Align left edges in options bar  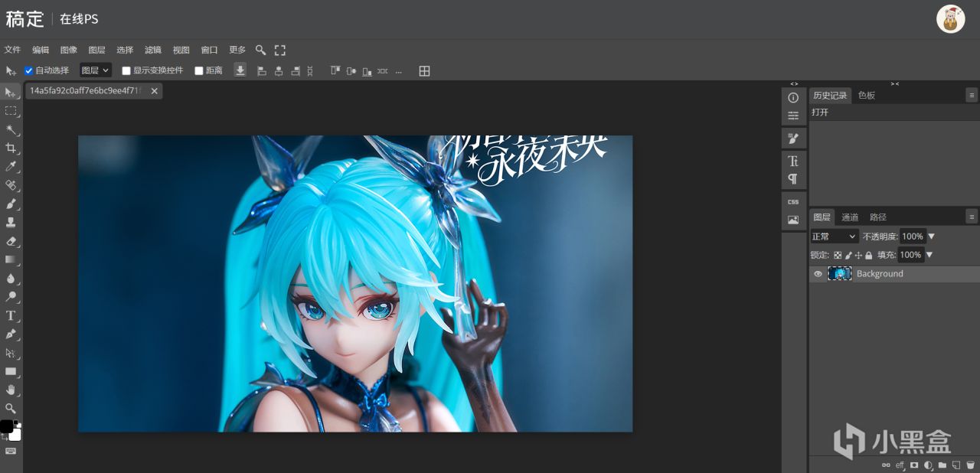[262, 70]
